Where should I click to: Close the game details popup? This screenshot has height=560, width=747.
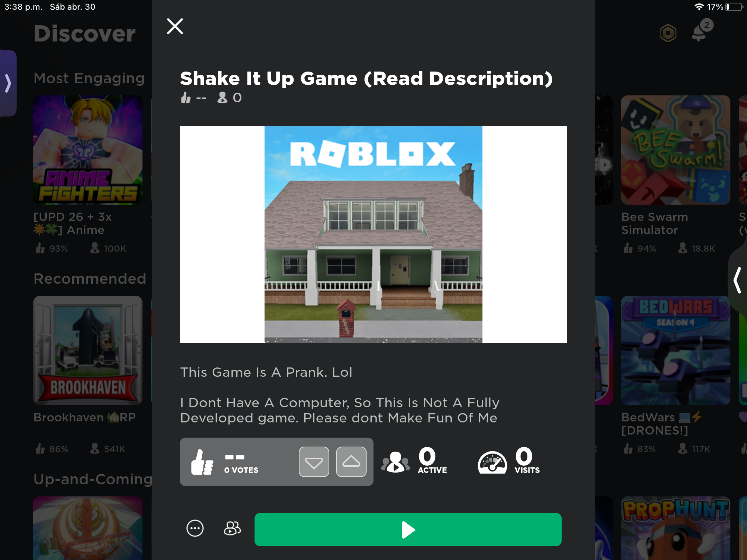(x=175, y=26)
